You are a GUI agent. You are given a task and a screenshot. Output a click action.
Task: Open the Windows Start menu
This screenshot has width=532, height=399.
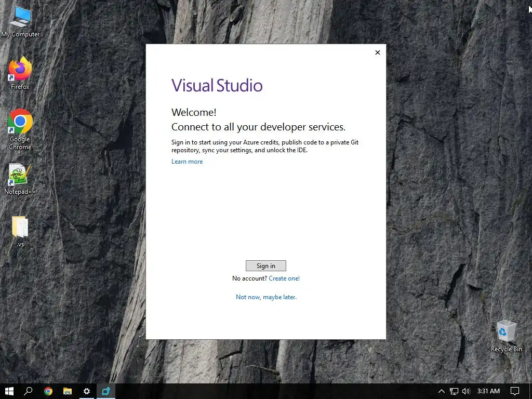pos(9,391)
